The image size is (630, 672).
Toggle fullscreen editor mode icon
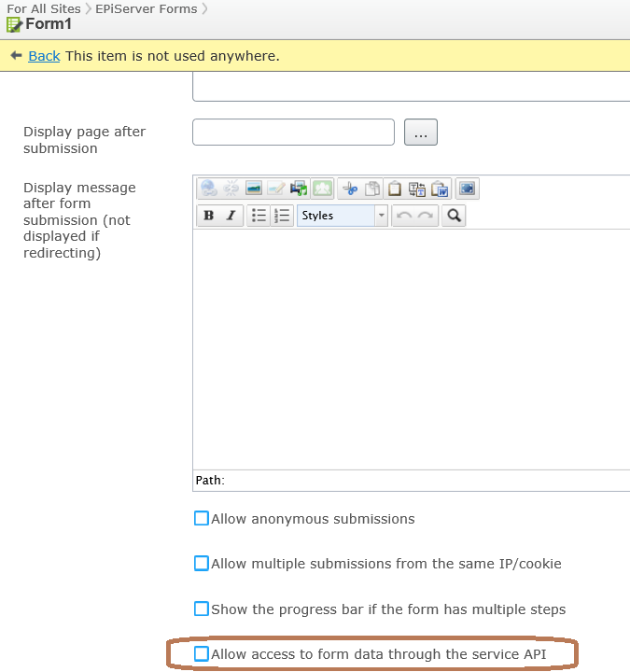pyautogui.click(x=468, y=189)
